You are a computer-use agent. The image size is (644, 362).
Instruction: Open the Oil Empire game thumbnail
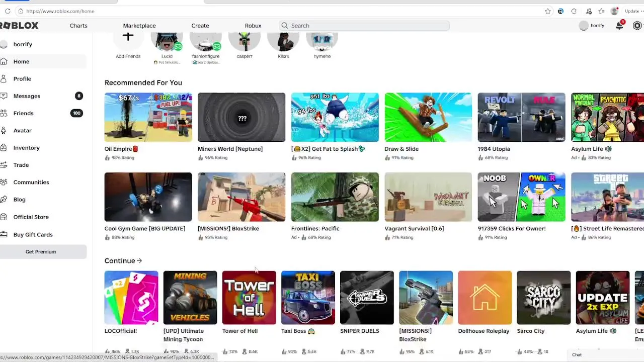(x=148, y=117)
